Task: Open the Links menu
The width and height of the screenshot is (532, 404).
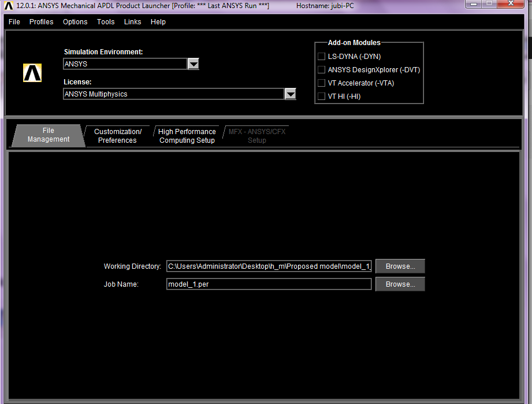Action: point(132,22)
